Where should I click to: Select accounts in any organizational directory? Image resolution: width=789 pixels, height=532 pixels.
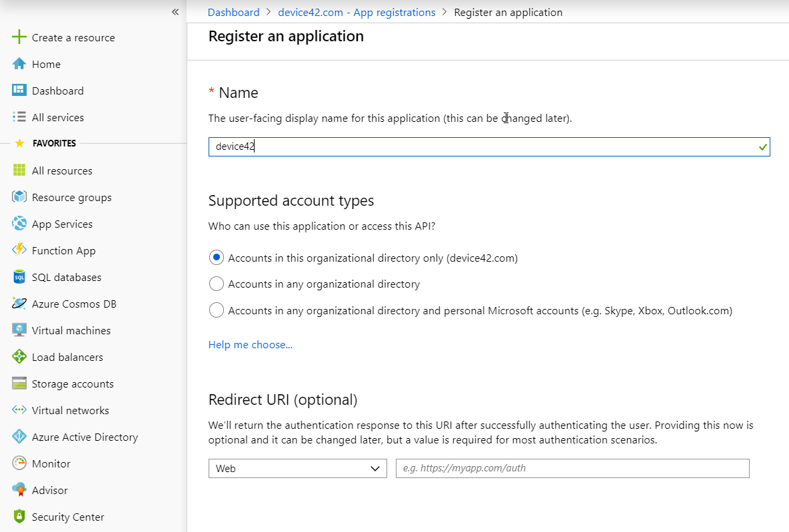216,284
